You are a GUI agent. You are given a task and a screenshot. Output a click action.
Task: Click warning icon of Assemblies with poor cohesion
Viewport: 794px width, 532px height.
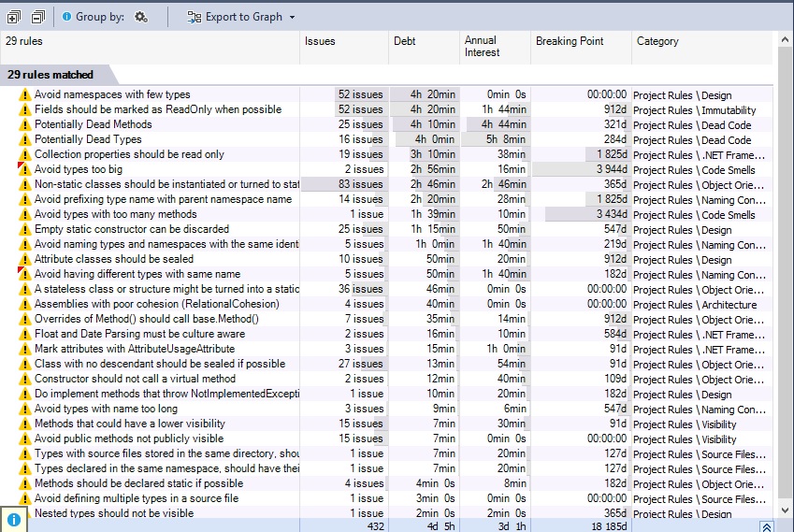coord(24,304)
